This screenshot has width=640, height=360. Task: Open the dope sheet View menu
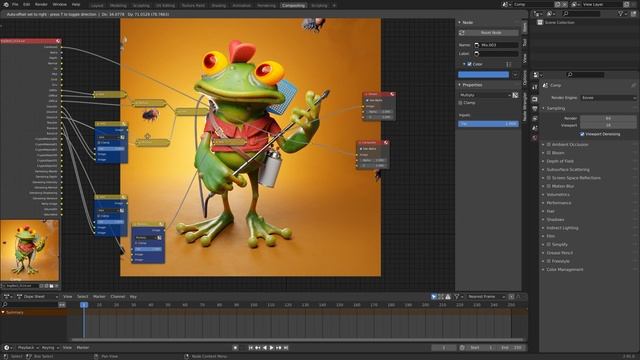pos(67,297)
